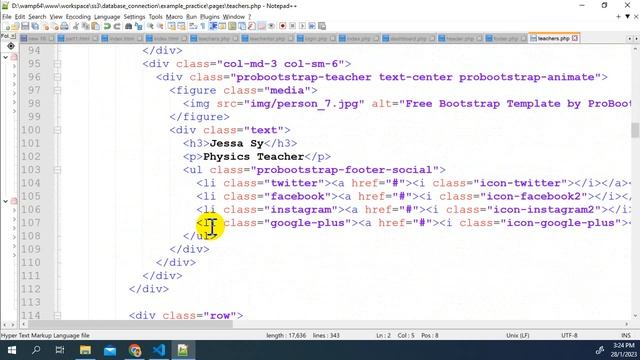Collapse fold marker at line 95
This screenshot has height=360, width=640.
coord(58,64)
